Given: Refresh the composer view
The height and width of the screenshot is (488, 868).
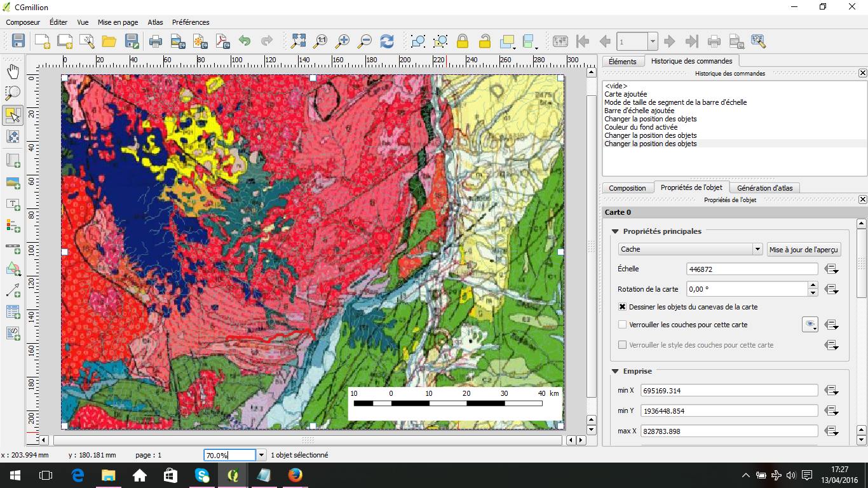Looking at the screenshot, I should (386, 41).
